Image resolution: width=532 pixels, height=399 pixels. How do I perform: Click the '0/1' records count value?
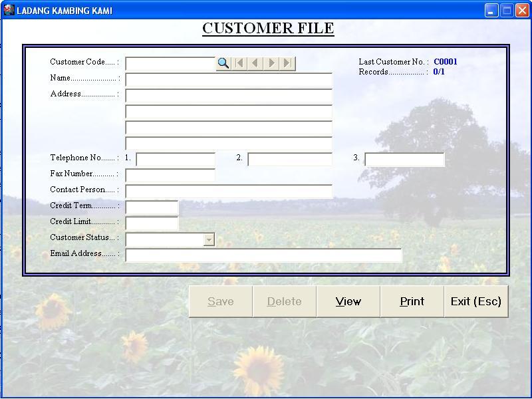(439, 72)
